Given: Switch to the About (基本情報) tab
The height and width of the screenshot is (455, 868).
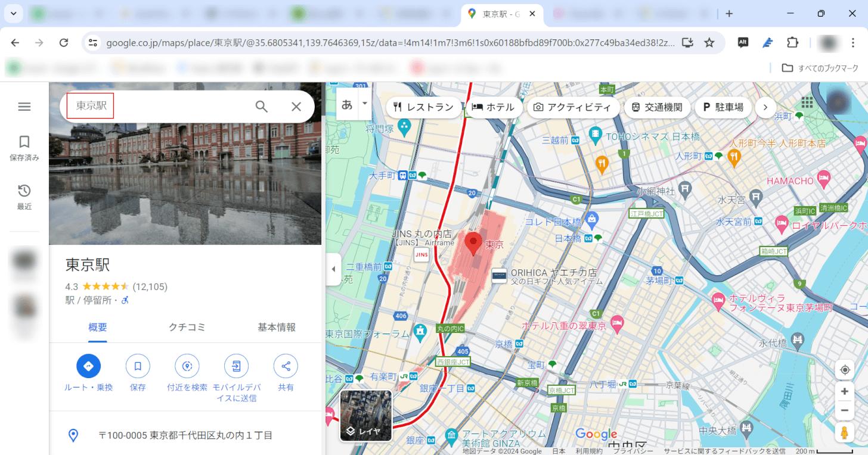Looking at the screenshot, I should pyautogui.click(x=277, y=327).
